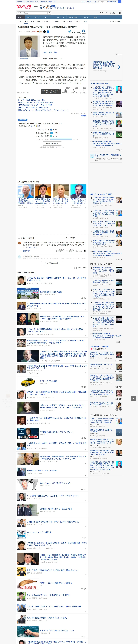The height and width of the screenshot is (644, 138).
Task: Select the 速報 tab
Action: point(28,17)
